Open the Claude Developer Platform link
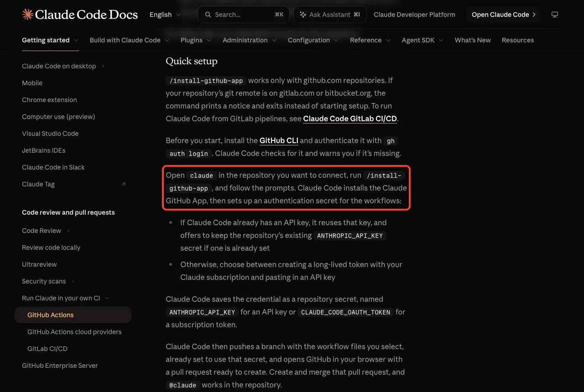The width and height of the screenshot is (584, 392). point(414,15)
